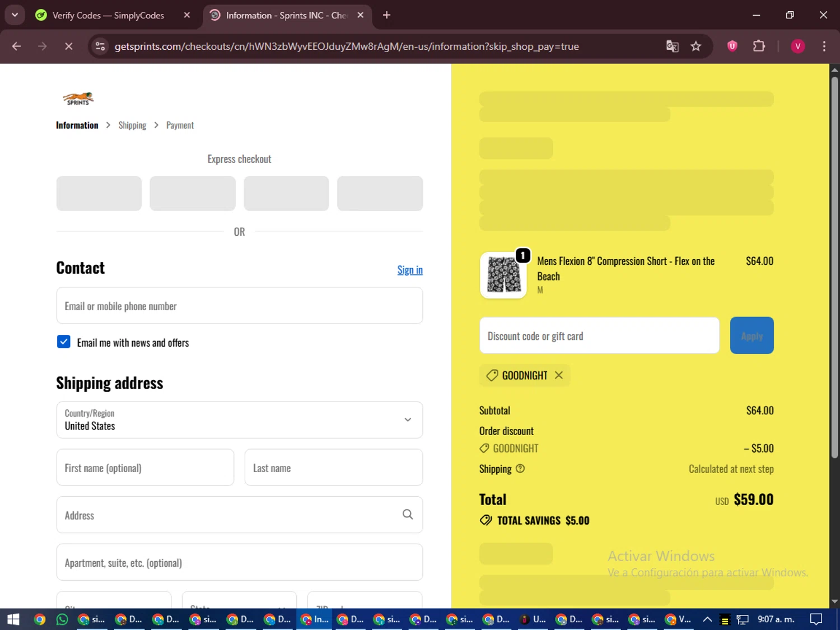The height and width of the screenshot is (630, 840).
Task: Click the network icon in system tray
Action: 743,619
